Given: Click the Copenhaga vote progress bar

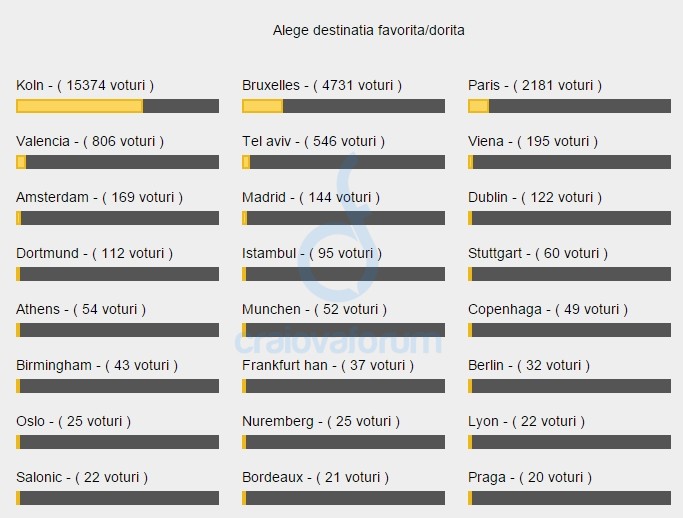Looking at the screenshot, I should 569,330.
